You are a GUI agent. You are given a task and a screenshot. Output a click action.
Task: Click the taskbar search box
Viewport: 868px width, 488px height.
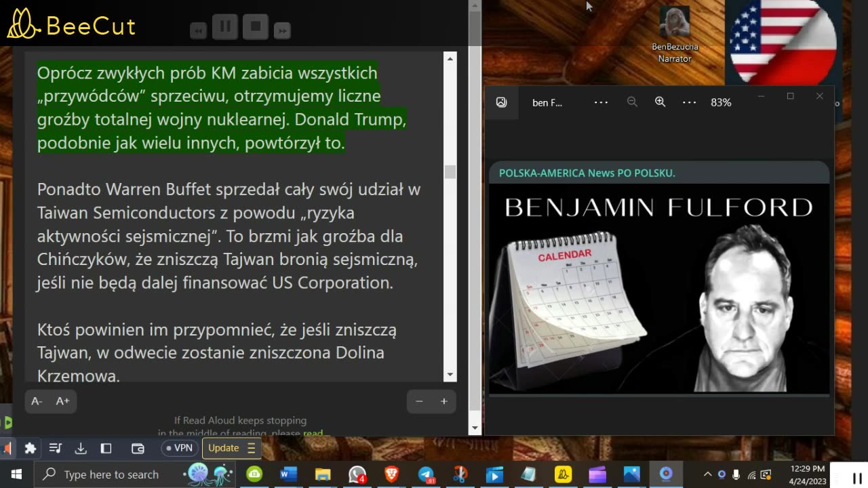pos(136,474)
